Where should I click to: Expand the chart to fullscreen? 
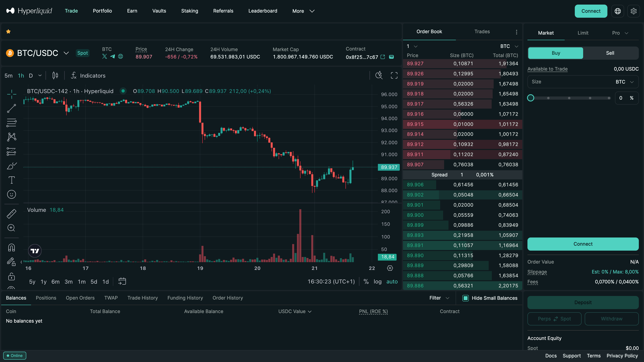coord(394,75)
